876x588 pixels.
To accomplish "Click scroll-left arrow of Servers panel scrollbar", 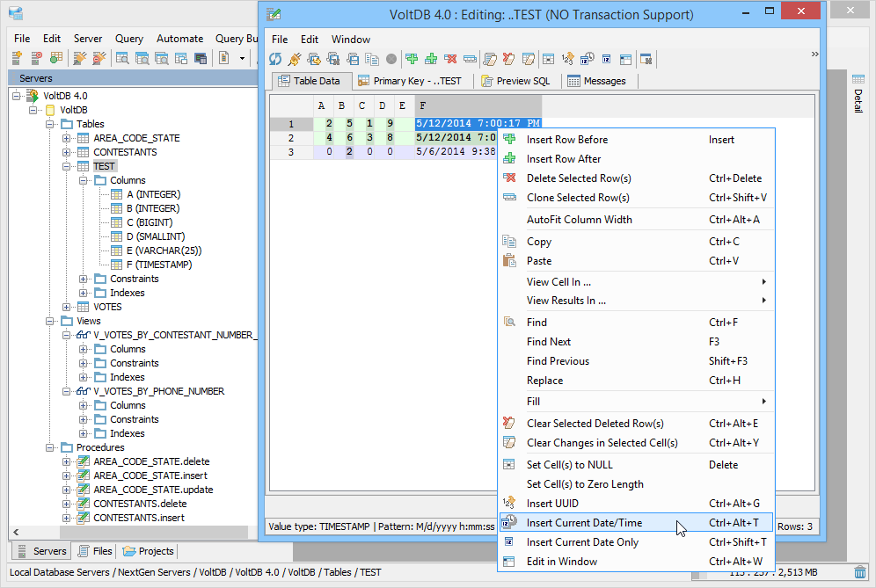I will click(16, 532).
